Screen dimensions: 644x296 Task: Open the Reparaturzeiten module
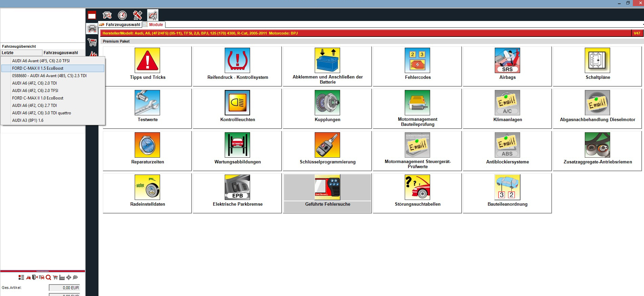[147, 151]
